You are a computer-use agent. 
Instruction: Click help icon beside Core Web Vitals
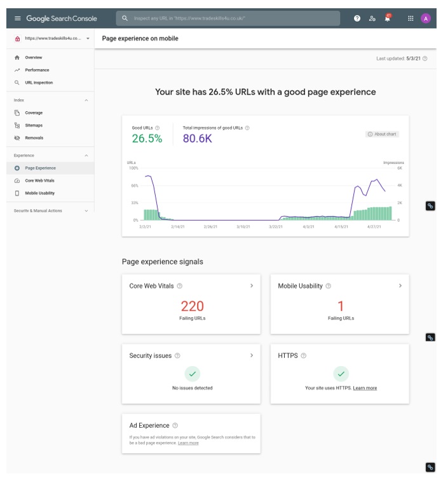pyautogui.click(x=180, y=286)
